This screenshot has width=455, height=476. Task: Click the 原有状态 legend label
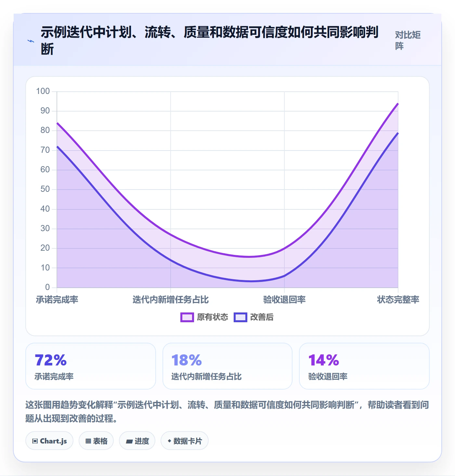coord(213,317)
